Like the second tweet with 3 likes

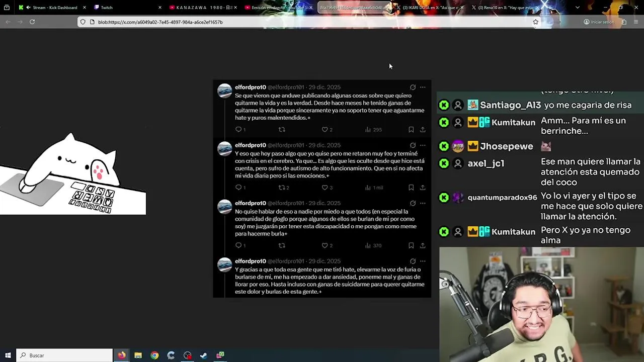[x=325, y=188]
